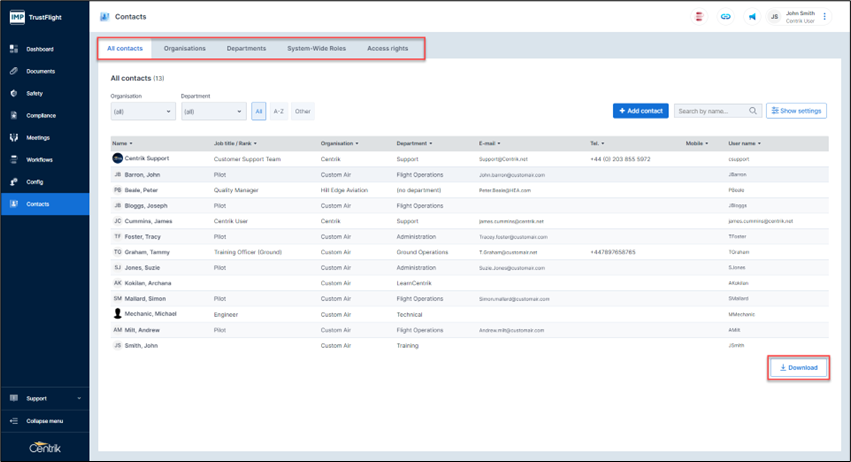The width and height of the screenshot is (851, 462).
Task: Switch to the Organisations tab
Action: point(185,48)
